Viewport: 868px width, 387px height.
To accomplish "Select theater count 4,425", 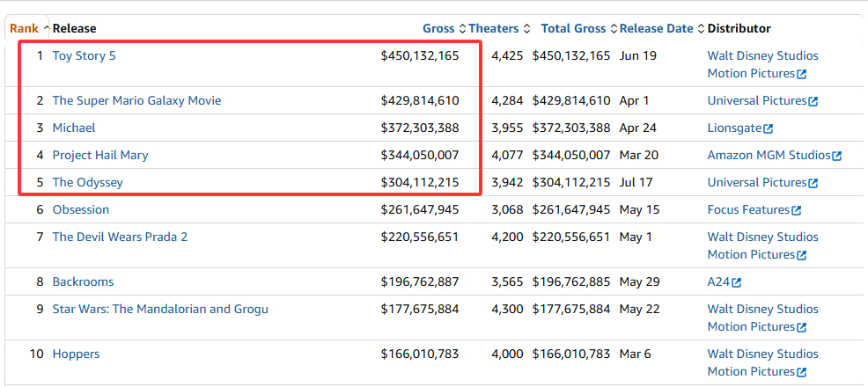I will click(507, 55).
